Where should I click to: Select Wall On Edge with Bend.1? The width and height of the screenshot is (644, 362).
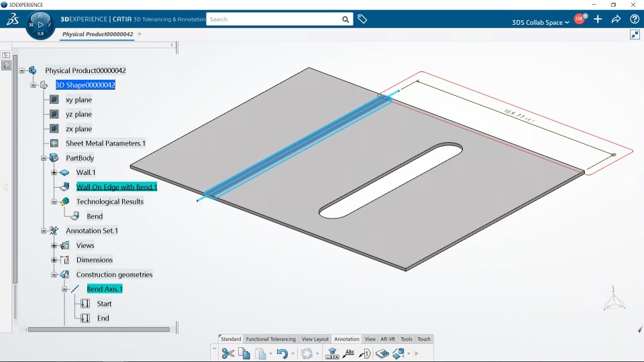click(x=117, y=187)
